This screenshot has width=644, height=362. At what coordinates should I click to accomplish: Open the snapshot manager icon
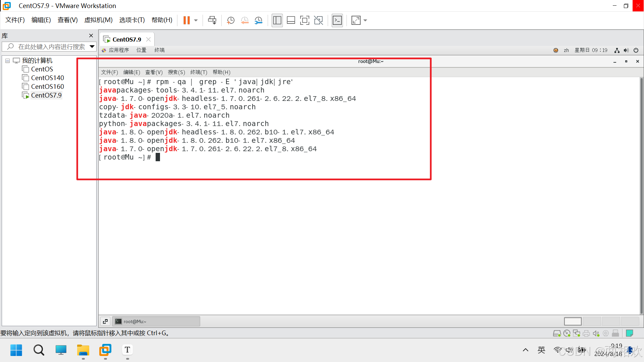coord(258,20)
